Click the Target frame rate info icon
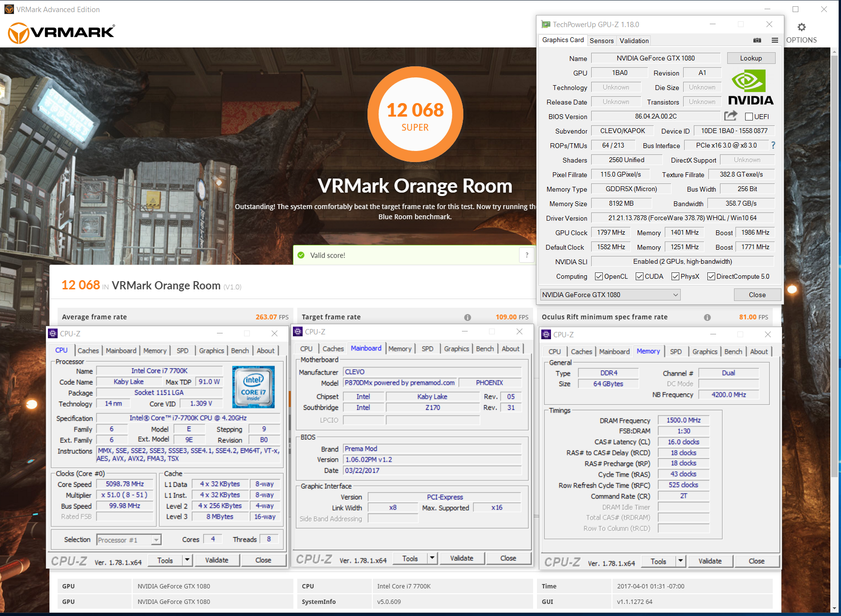Viewport: 841px width, 616px height. click(467, 317)
